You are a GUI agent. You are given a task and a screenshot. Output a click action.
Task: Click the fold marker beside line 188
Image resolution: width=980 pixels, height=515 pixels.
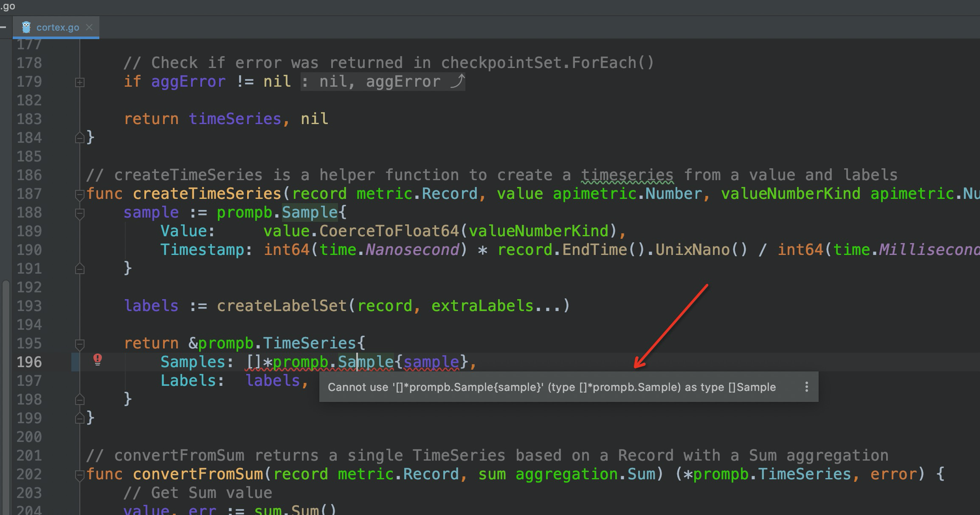click(79, 213)
